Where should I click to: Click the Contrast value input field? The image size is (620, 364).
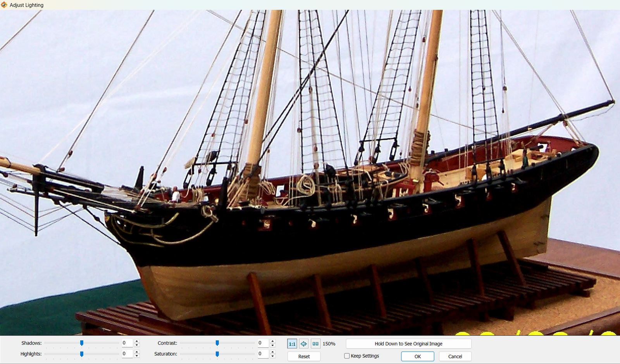point(263,343)
